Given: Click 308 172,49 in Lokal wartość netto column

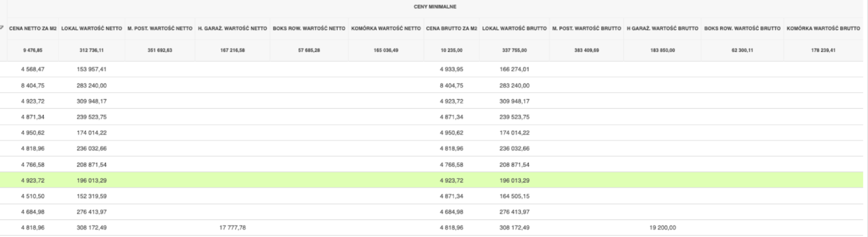Looking at the screenshot, I should pyautogui.click(x=92, y=228).
